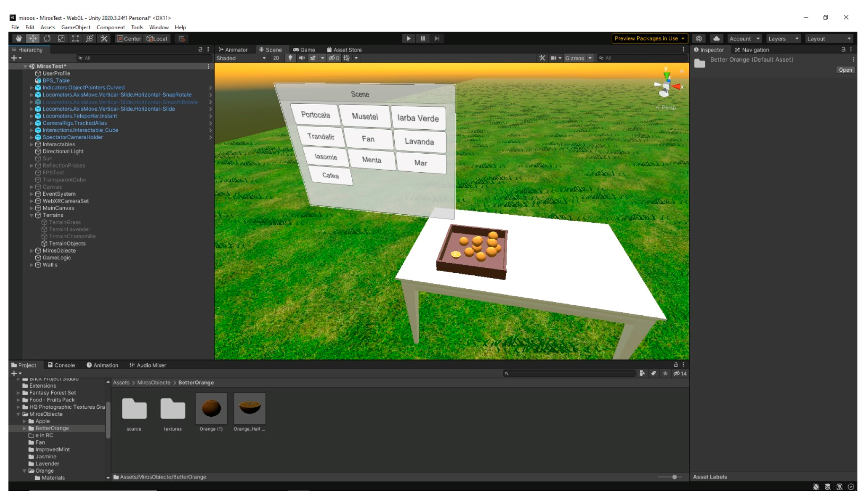Open the Shaded draw mode dropdown
The width and height of the screenshot is (868, 503).
(x=241, y=58)
